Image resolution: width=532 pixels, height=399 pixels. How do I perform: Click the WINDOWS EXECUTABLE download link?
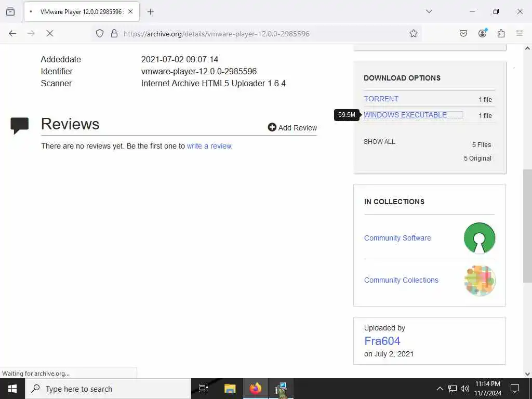(x=405, y=115)
